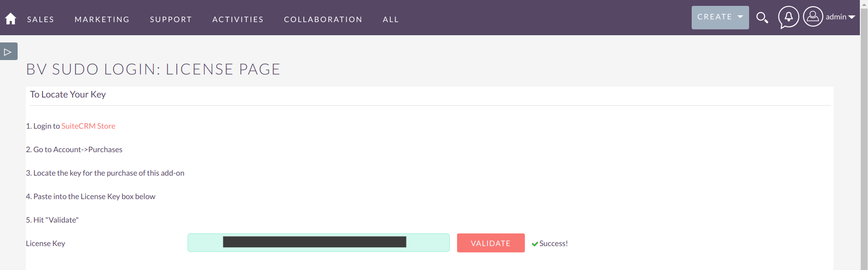Click the user profile avatar icon
868x270 pixels.
tap(813, 17)
